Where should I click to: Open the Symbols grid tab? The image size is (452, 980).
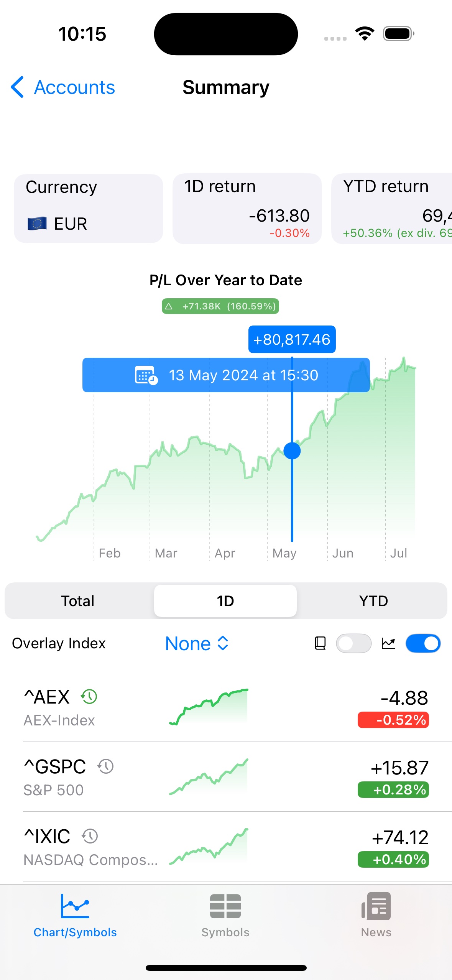tap(225, 906)
